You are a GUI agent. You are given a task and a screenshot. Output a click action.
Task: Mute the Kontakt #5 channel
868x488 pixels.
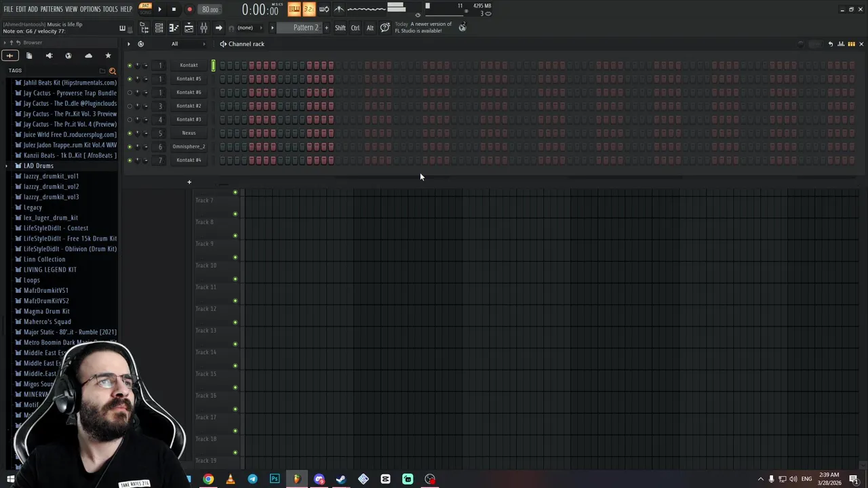130,79
